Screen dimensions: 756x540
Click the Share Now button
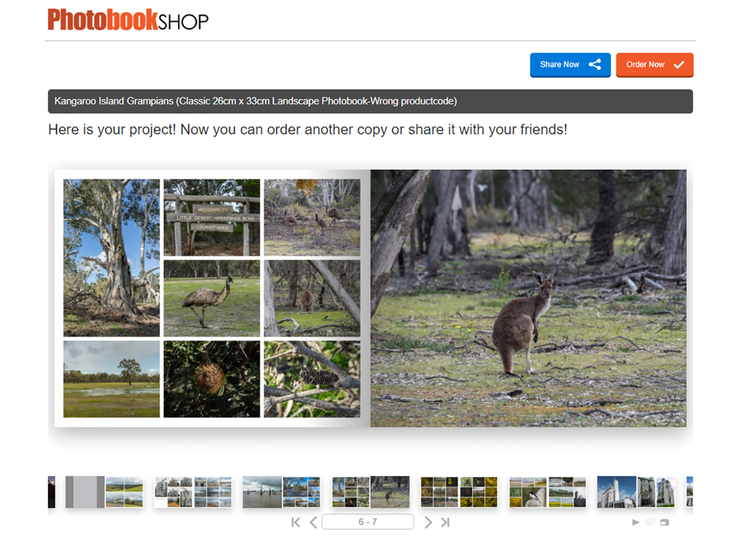pos(570,65)
